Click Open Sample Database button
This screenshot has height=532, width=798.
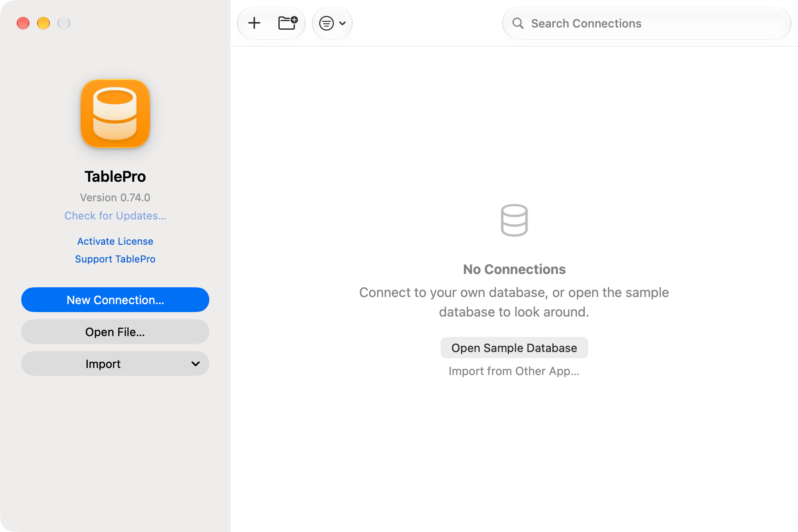click(514, 348)
